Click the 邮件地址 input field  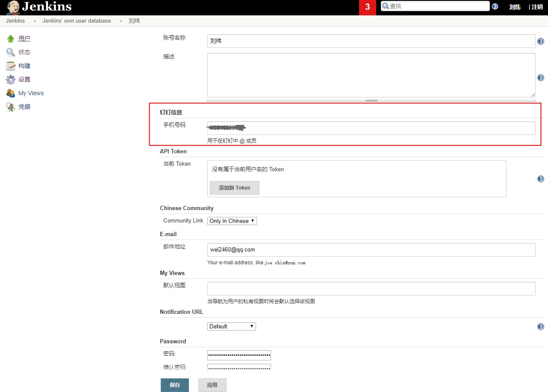371,250
